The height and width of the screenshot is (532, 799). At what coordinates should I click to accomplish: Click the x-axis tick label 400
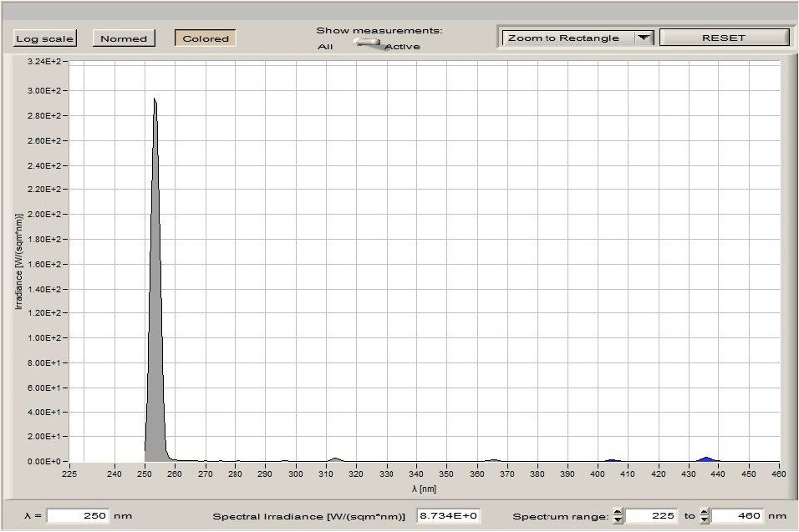[x=598, y=474]
